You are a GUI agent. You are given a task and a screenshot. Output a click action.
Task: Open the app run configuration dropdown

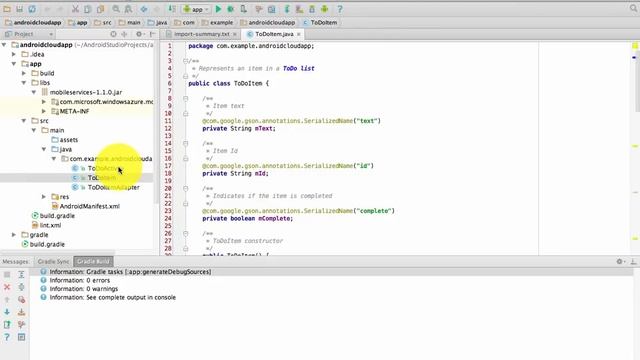[x=197, y=9]
